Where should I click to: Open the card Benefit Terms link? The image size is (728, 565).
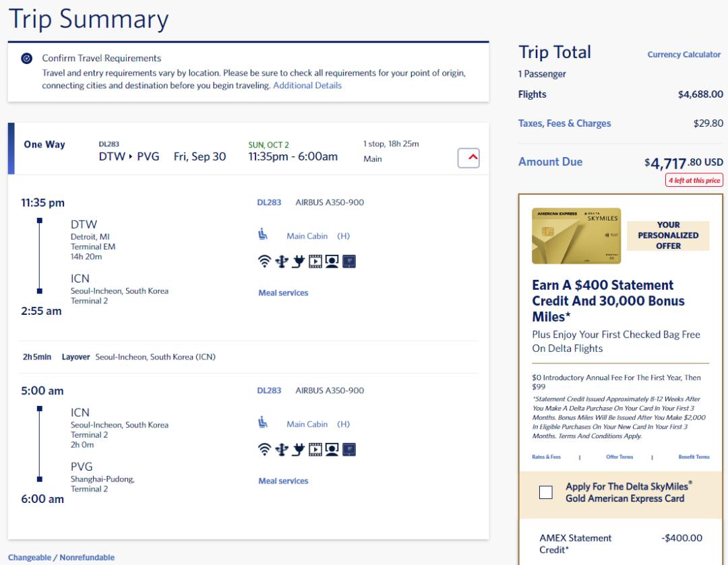pos(694,457)
